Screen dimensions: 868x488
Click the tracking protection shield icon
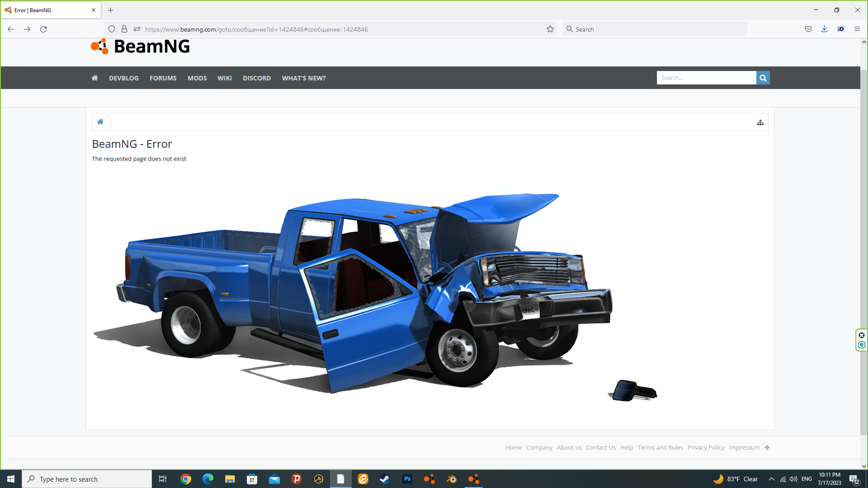pos(112,29)
